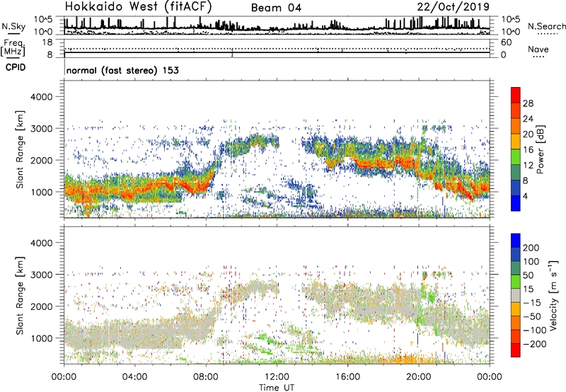Image resolution: width=566 pixels, height=392 pixels.
Task: Click the velocity colorbar tick '200'
Action: 531,248
